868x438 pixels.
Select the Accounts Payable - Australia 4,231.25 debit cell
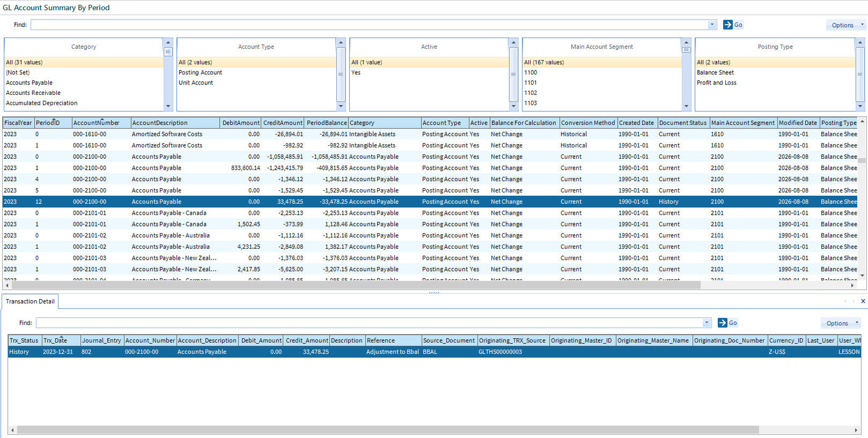(x=240, y=247)
